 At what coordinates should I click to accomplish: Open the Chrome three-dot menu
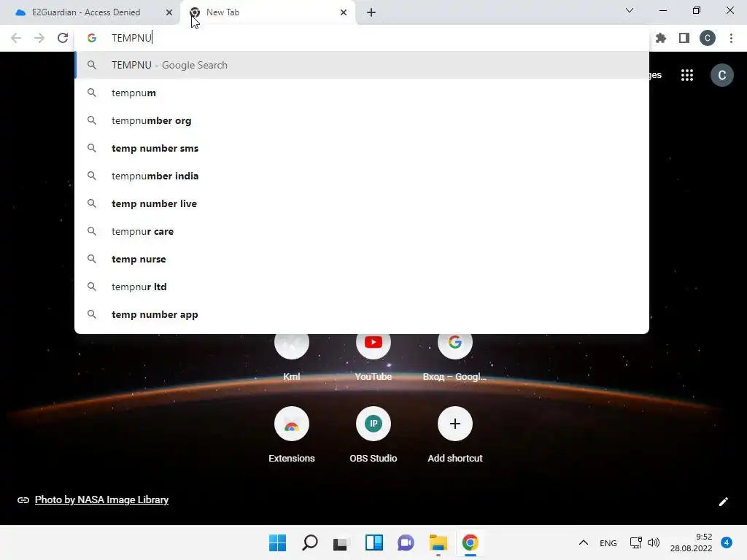pyautogui.click(x=731, y=38)
